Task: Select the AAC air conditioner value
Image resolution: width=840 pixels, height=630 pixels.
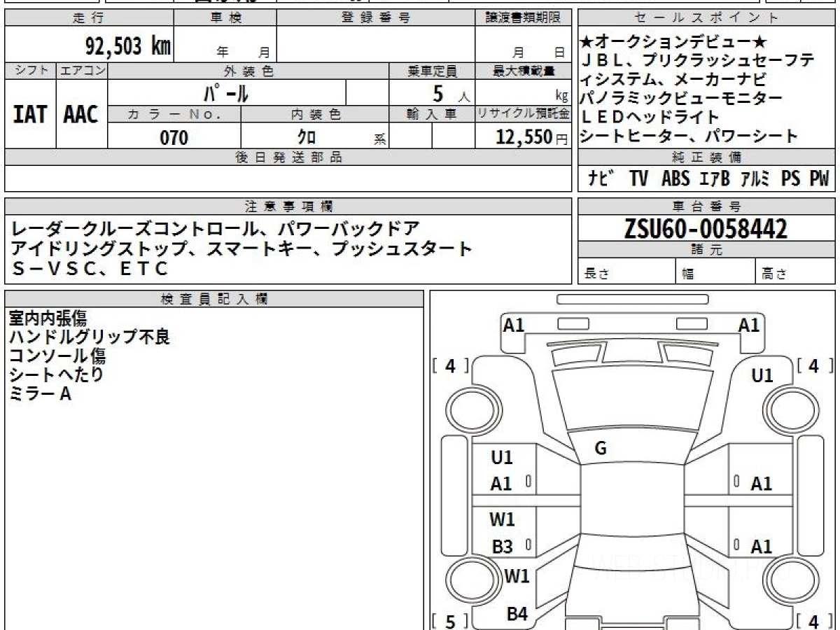Action: tap(81, 114)
